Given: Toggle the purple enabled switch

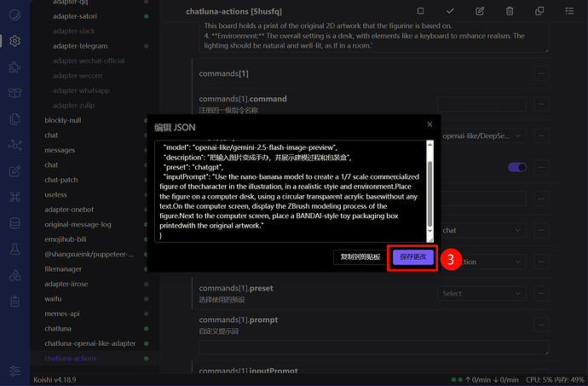Looking at the screenshot, I should (516, 168).
